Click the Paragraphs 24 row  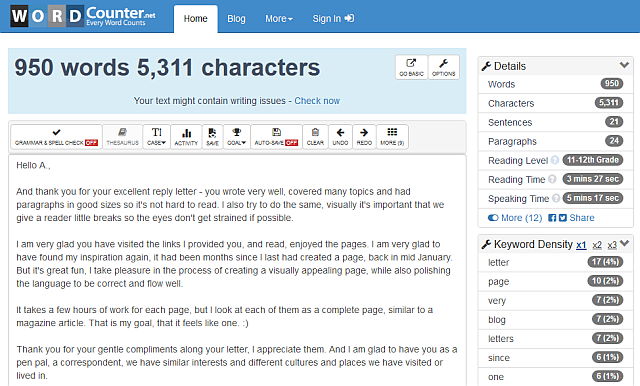tap(556, 141)
